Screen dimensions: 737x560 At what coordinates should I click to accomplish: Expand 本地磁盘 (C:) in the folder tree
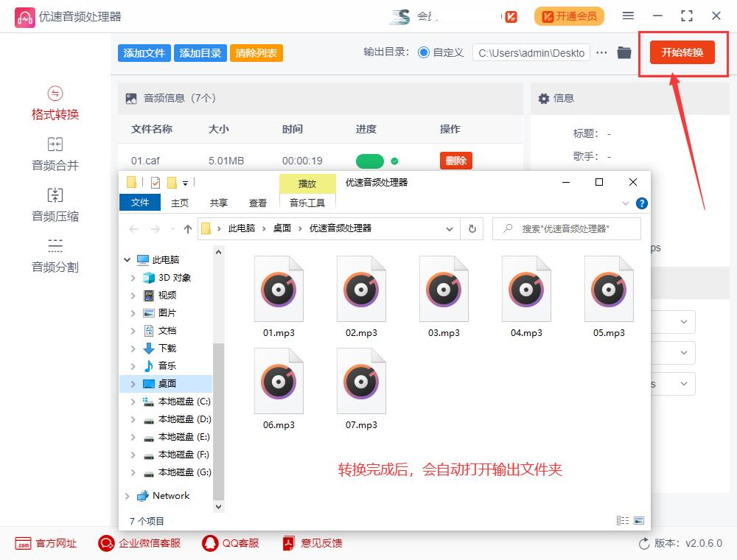pyautogui.click(x=134, y=401)
